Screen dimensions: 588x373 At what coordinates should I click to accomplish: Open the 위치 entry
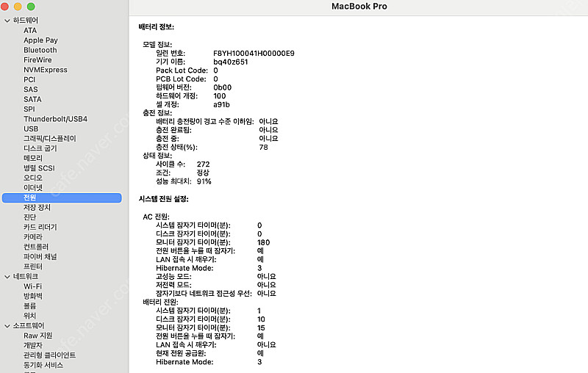pos(29,316)
